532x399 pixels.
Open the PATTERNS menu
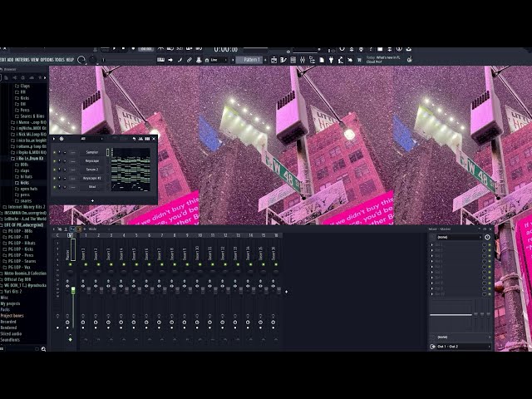pos(22,60)
